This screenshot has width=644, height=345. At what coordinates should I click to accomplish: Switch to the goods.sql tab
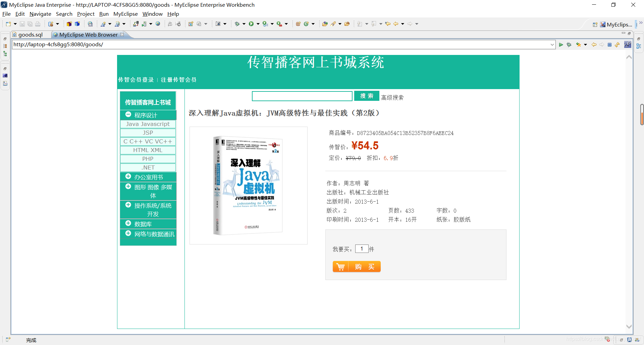coord(30,34)
